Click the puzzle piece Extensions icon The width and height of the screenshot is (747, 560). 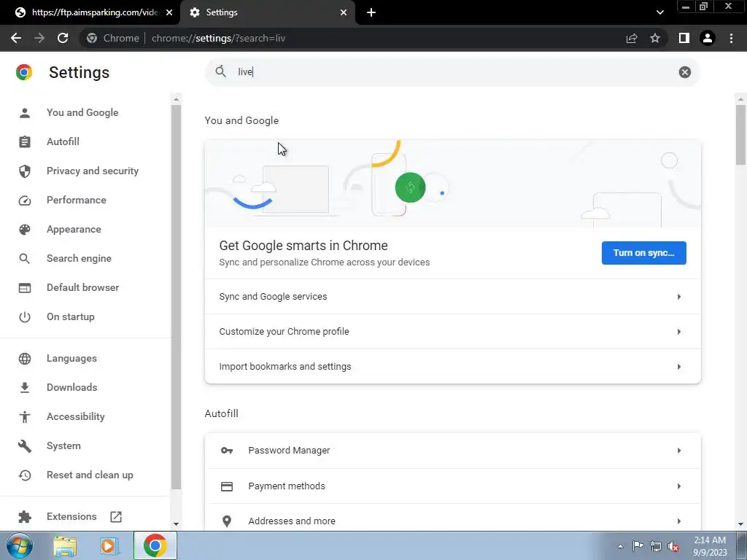click(25, 517)
